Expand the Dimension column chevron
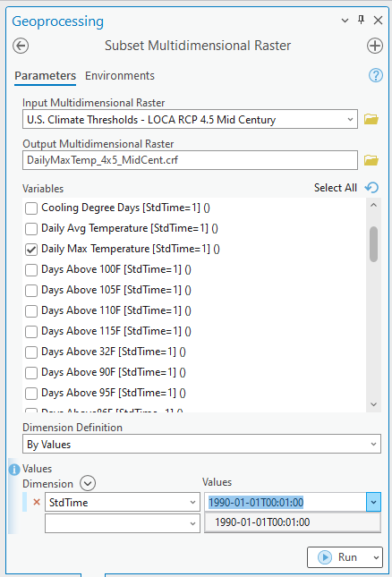Viewport: 392px width, 577px height. (x=88, y=483)
